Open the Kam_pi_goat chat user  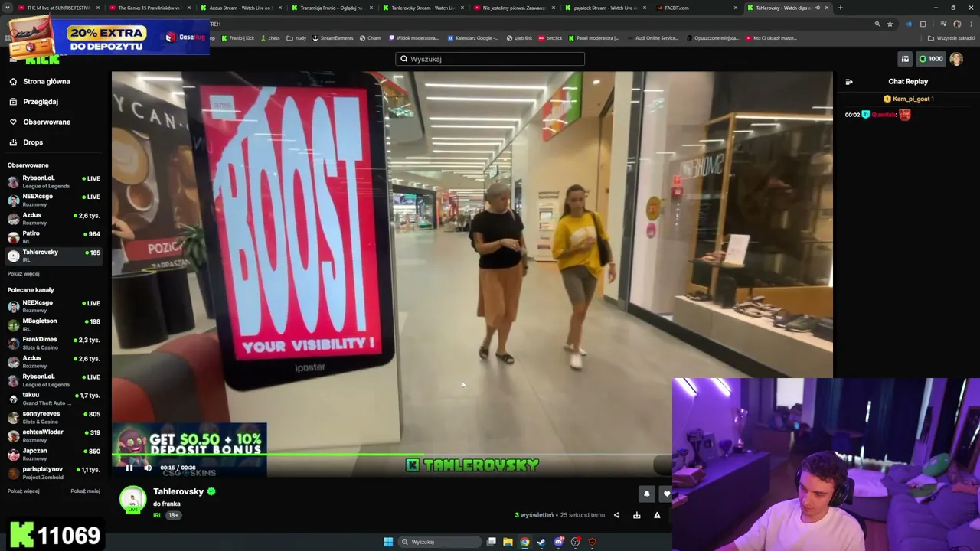tap(910, 99)
